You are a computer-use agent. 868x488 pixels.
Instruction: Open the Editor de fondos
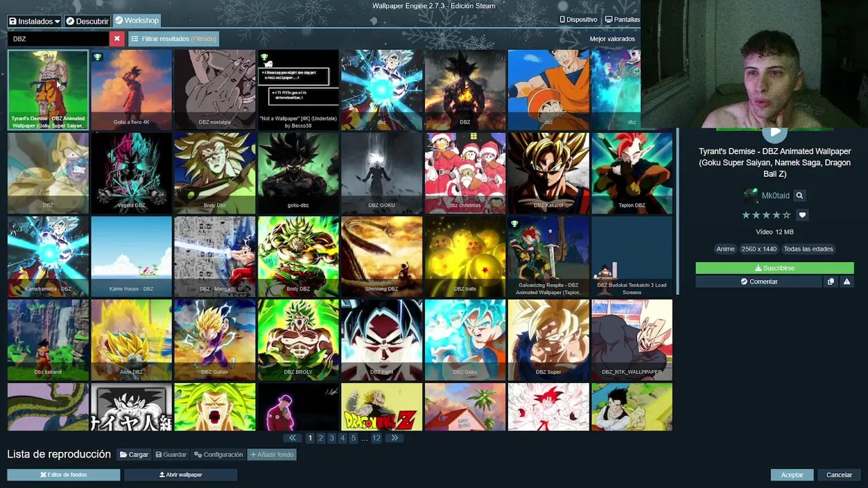[64, 474]
